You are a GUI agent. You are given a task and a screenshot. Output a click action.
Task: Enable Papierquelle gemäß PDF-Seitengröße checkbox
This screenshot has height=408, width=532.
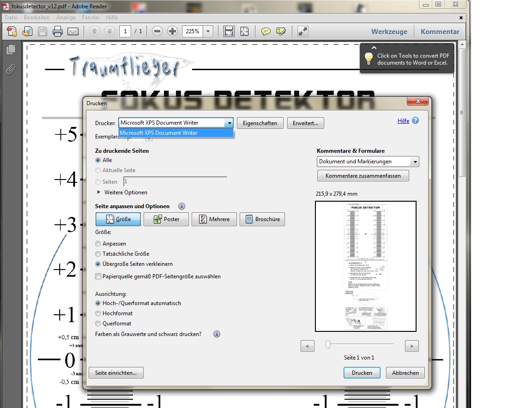tap(98, 276)
